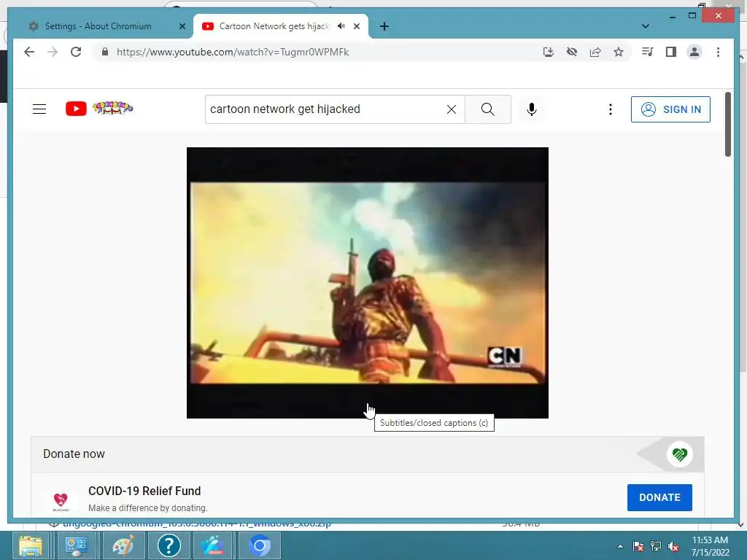Go back using the browser back arrow
Screen dimensions: 747x560
[x=29, y=52]
